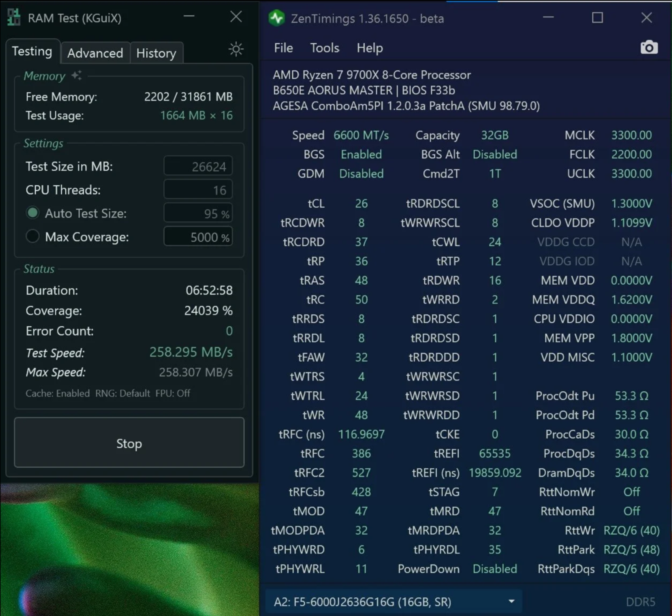This screenshot has width=672, height=616.
Task: Click the ZenTimings screenshot camera icon
Action: (649, 47)
